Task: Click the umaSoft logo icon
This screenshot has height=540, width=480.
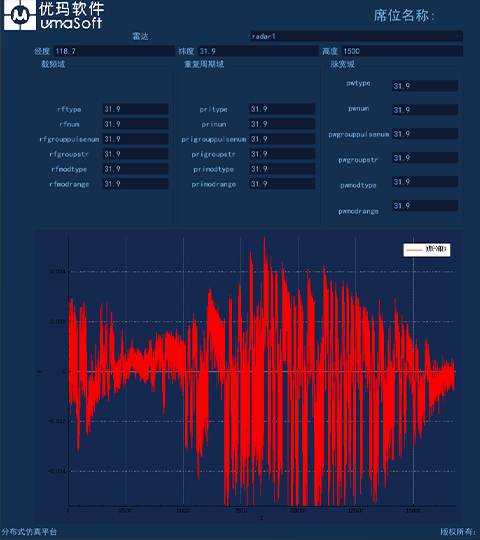Action: 20,15
